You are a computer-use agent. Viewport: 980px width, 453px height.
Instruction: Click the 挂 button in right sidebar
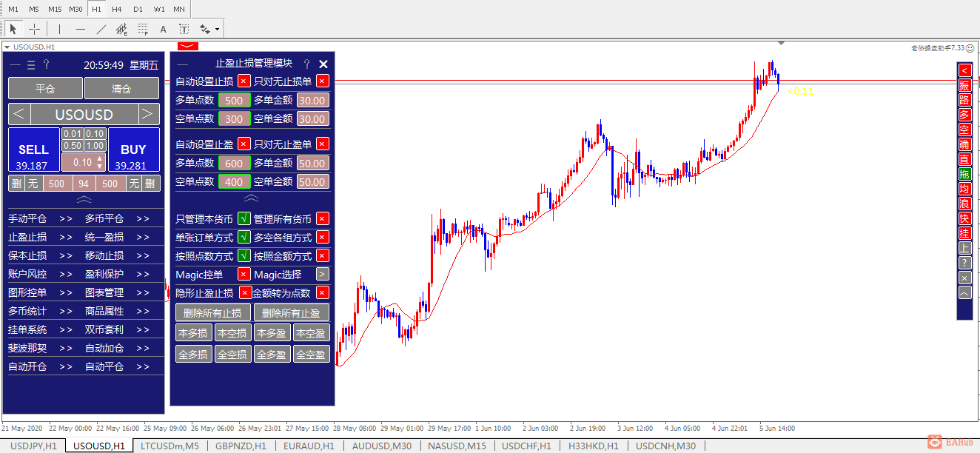(x=964, y=233)
